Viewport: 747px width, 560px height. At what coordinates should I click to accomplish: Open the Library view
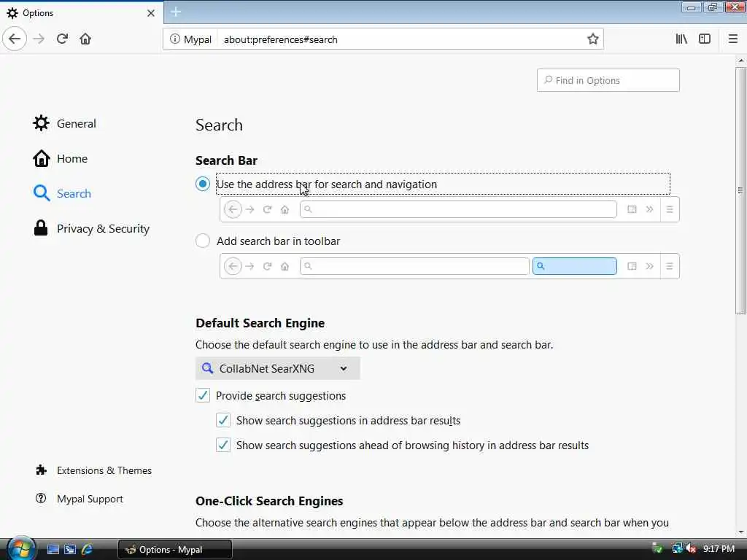(x=681, y=39)
